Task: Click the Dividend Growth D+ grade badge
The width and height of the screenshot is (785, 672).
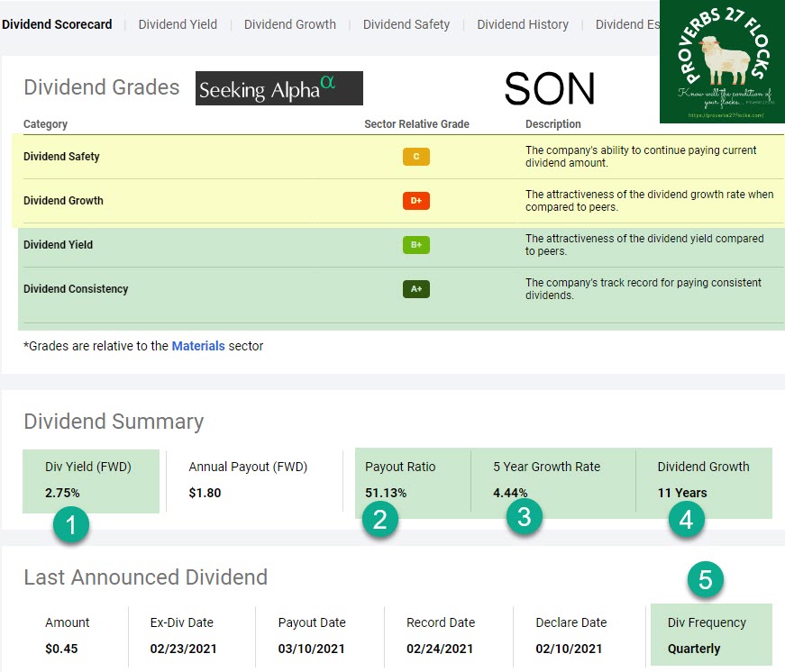Action: pos(415,201)
